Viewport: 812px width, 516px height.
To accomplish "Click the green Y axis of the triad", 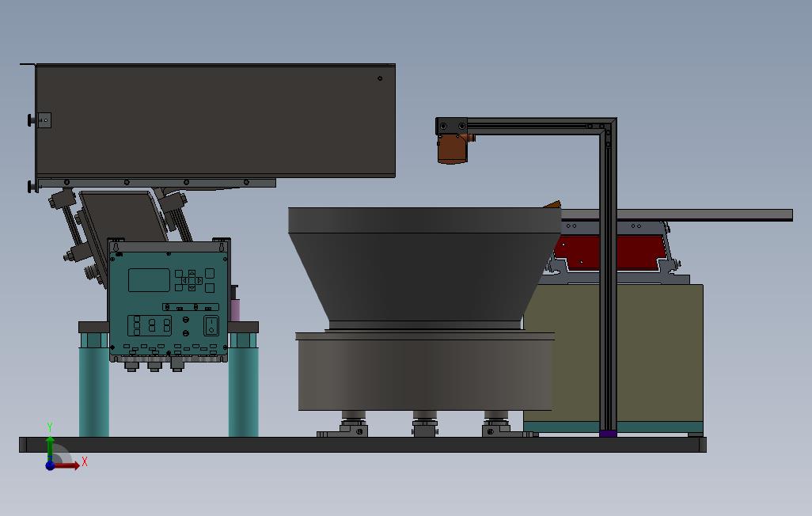I will [x=50, y=448].
